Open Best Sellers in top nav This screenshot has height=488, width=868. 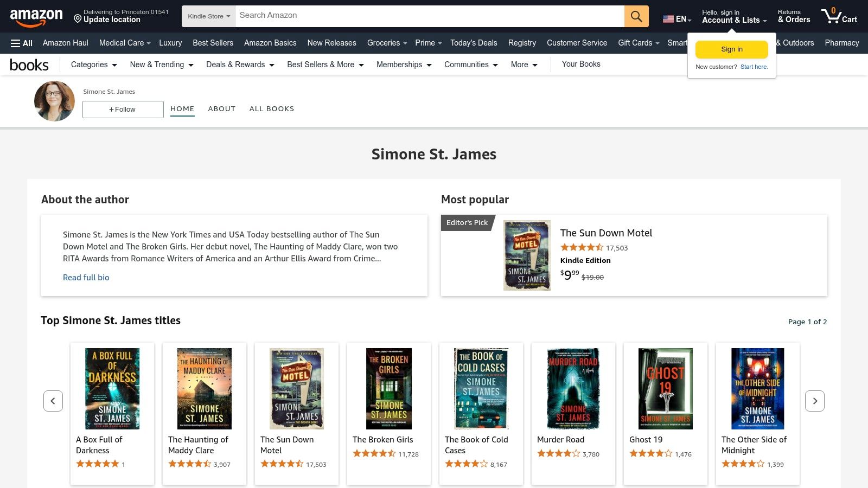[x=213, y=43]
